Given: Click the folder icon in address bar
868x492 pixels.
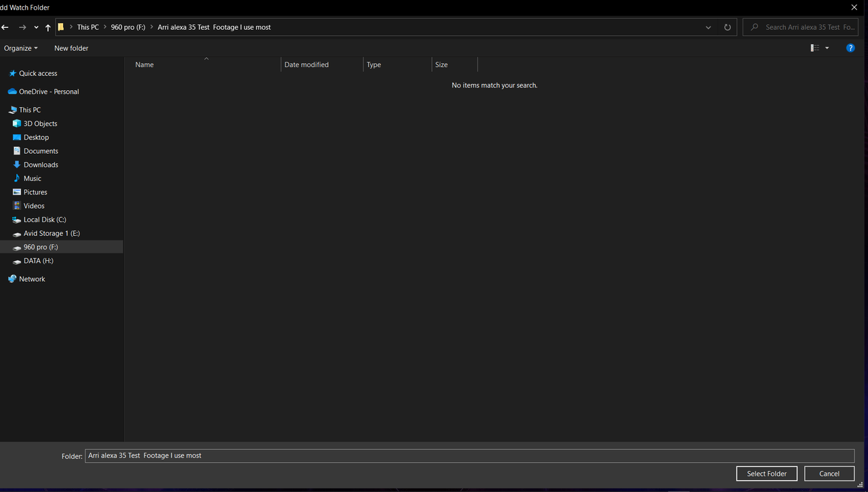Looking at the screenshot, I should point(61,27).
